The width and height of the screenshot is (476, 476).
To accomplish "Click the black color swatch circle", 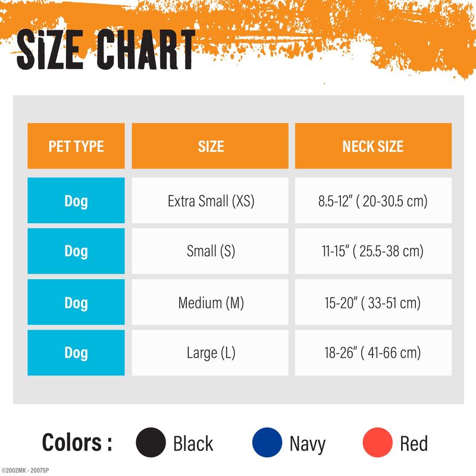I will (x=151, y=443).
